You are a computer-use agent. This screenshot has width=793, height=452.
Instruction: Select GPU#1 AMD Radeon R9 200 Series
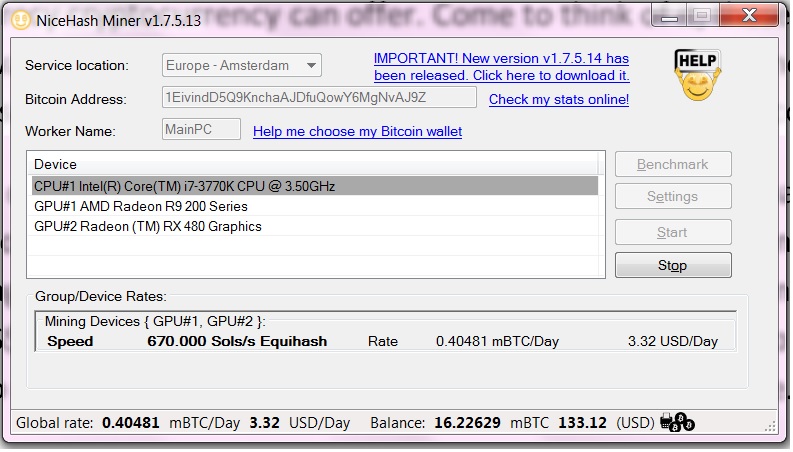[x=315, y=206]
